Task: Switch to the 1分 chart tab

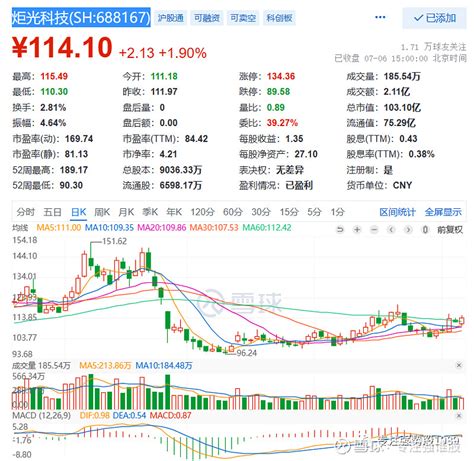Action: click(337, 212)
